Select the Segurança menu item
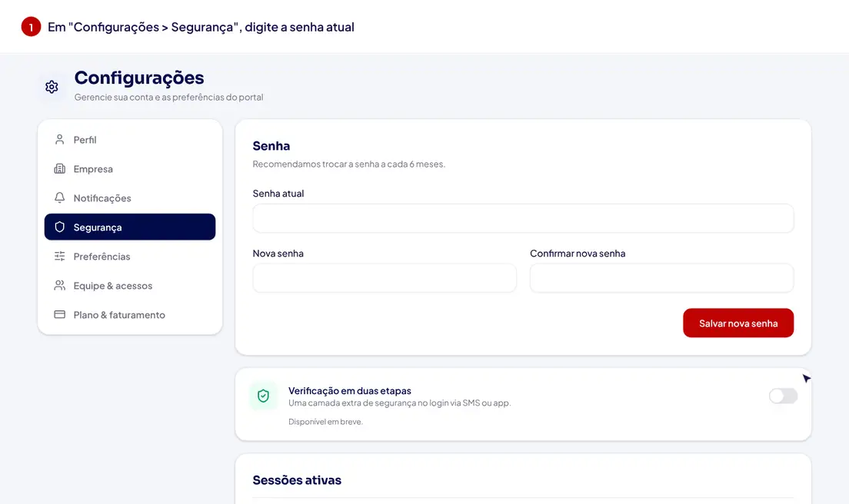This screenshot has height=504, width=849. (x=130, y=227)
